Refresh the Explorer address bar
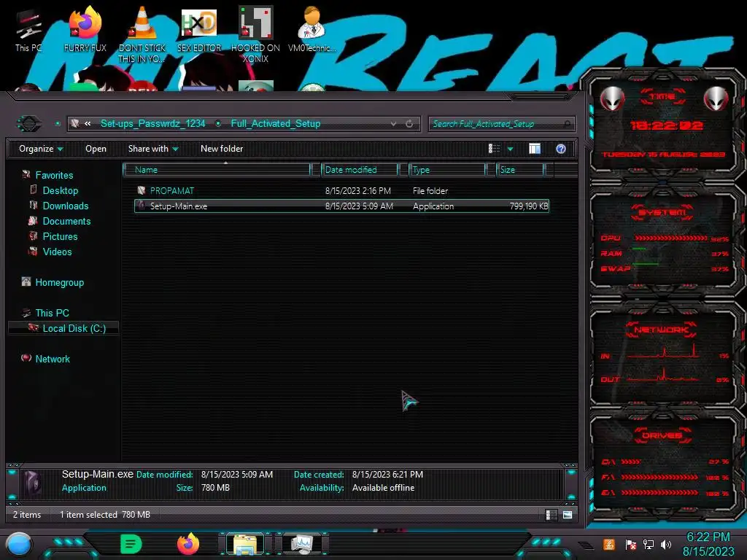 click(409, 124)
